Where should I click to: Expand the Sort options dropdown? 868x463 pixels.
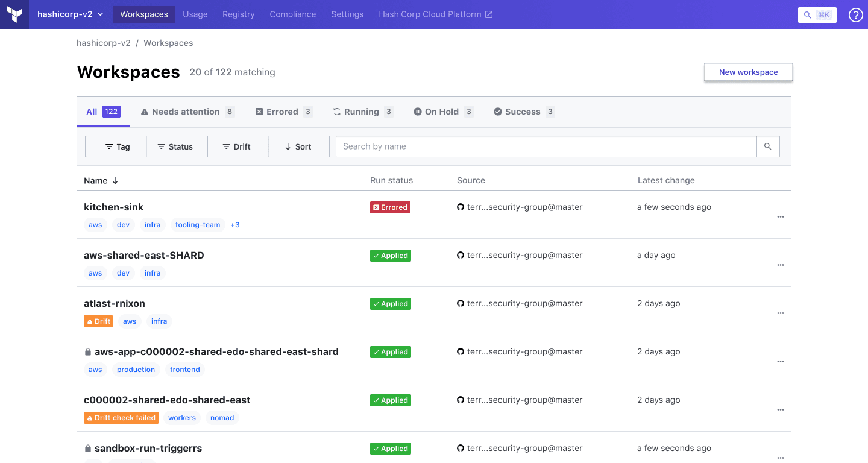point(298,146)
